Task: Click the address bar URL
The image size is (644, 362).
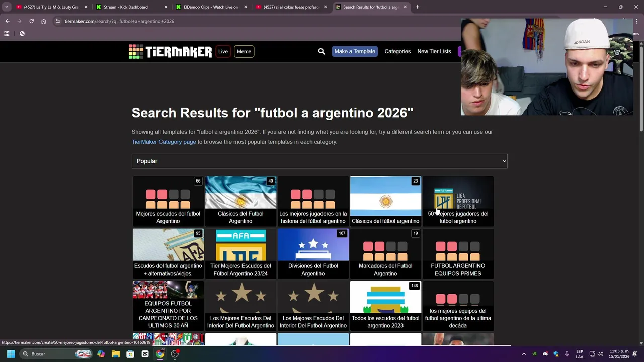Action: point(119,21)
